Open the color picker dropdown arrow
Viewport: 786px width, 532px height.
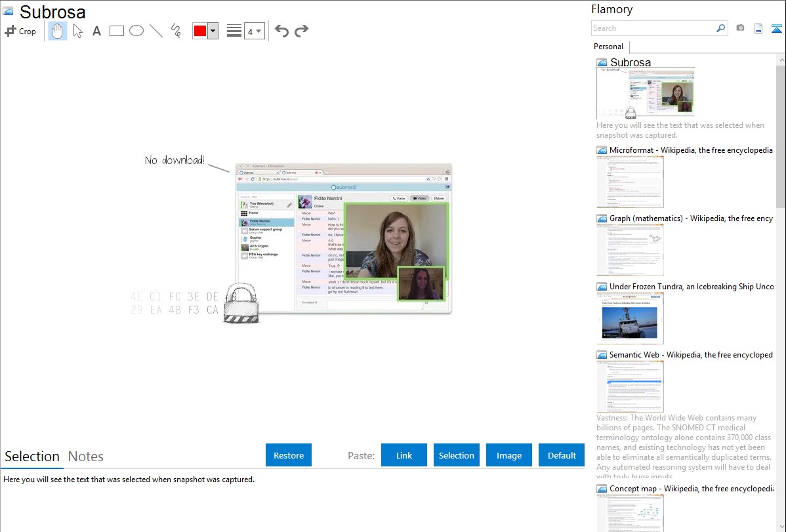point(213,31)
